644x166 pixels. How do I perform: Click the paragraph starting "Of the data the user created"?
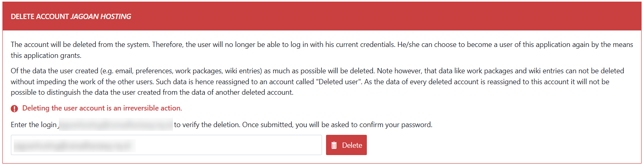[318, 81]
